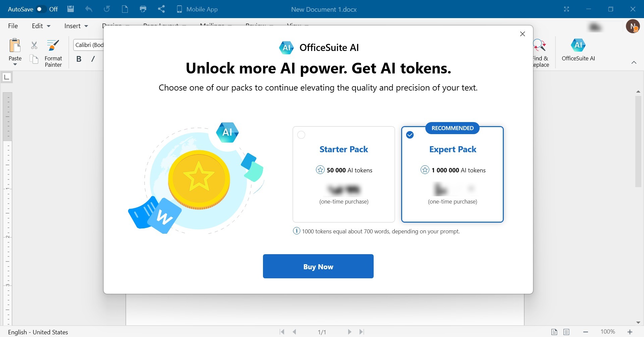Toggle Italic formatting

click(x=93, y=59)
